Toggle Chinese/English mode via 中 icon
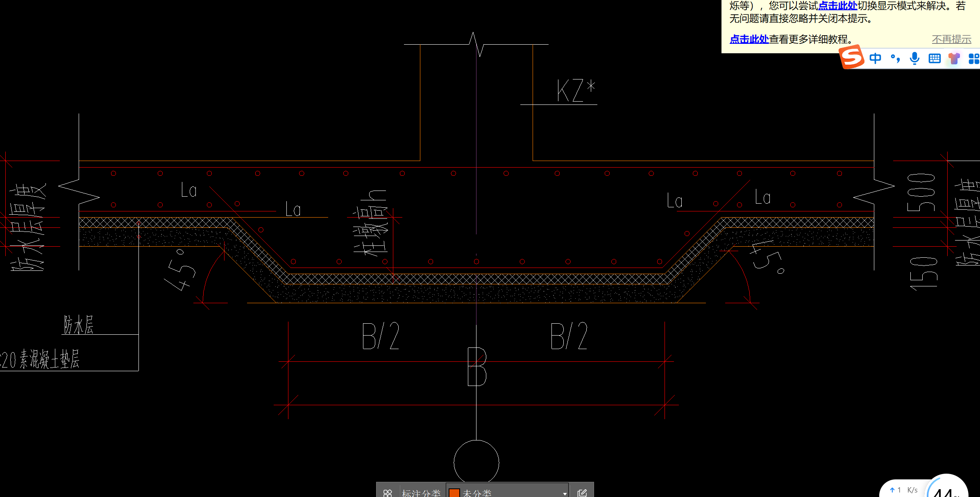Screen dimensions: 980x497 875,59
